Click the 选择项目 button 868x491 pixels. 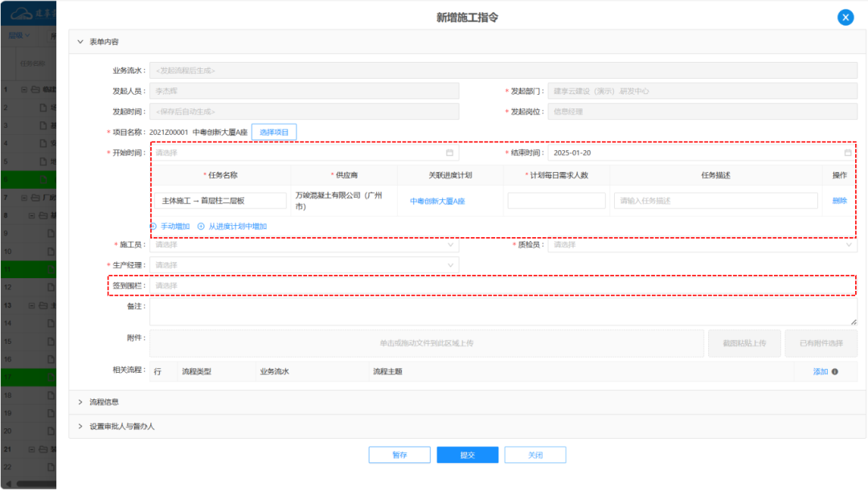[x=274, y=132]
